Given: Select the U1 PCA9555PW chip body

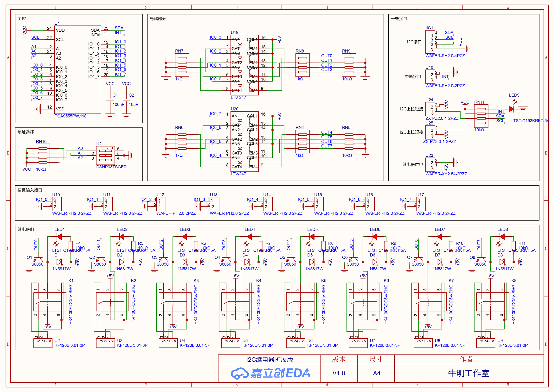Looking at the screenshot, I should 78,70.
